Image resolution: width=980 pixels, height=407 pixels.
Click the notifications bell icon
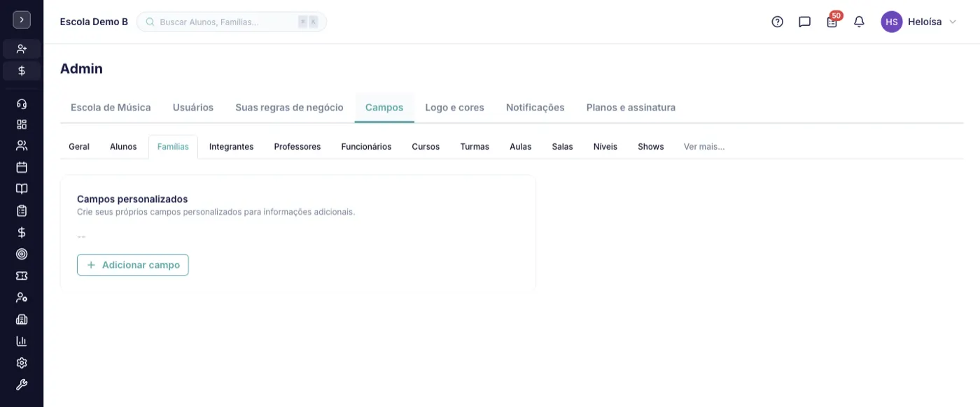pyautogui.click(x=859, y=22)
